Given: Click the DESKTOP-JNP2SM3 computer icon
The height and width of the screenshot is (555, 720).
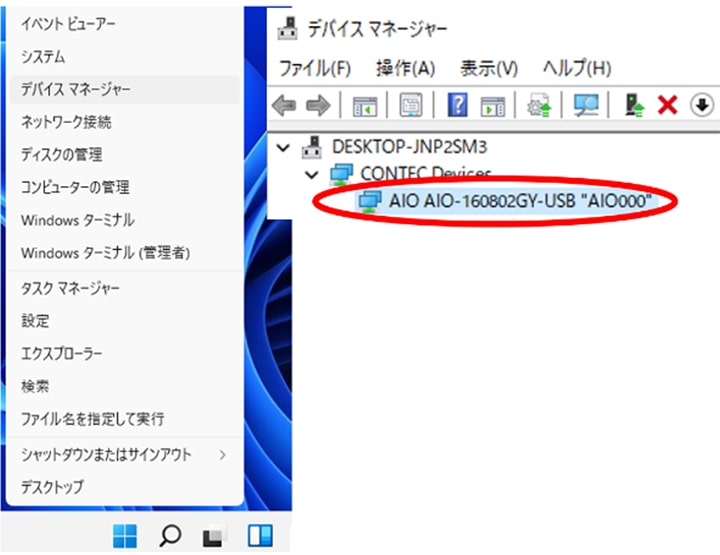Looking at the screenshot, I should [x=312, y=147].
